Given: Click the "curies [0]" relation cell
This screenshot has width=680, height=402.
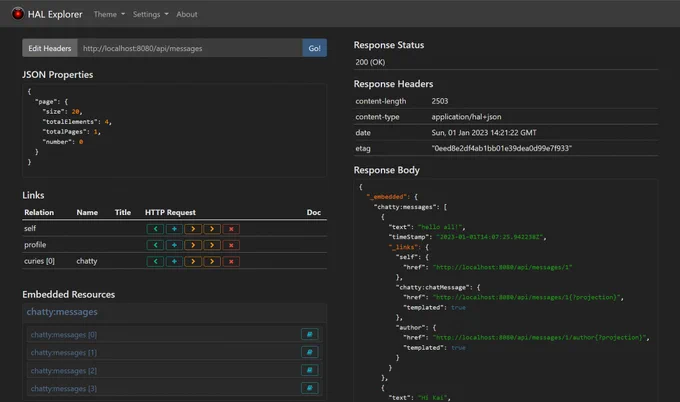Looking at the screenshot, I should pyautogui.click(x=39, y=261).
